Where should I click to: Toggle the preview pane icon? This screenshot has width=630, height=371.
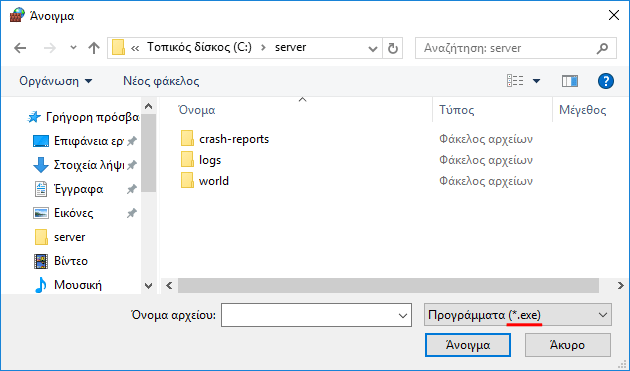click(570, 81)
